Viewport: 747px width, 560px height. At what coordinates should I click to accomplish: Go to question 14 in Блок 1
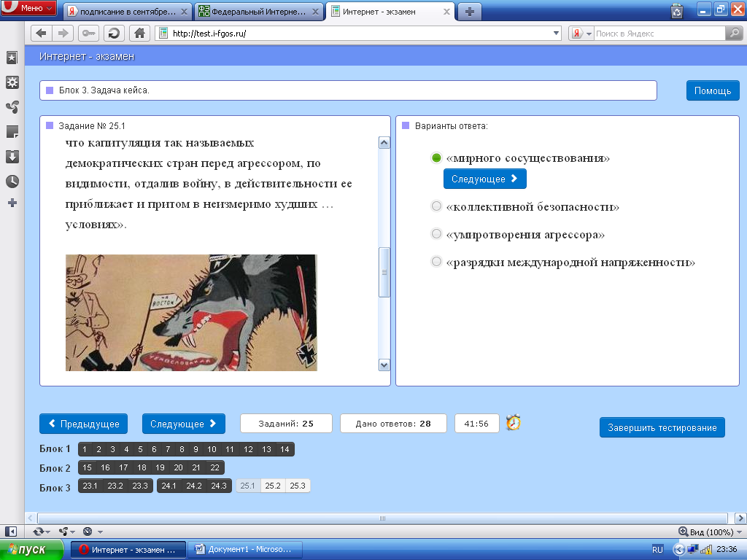point(285,449)
